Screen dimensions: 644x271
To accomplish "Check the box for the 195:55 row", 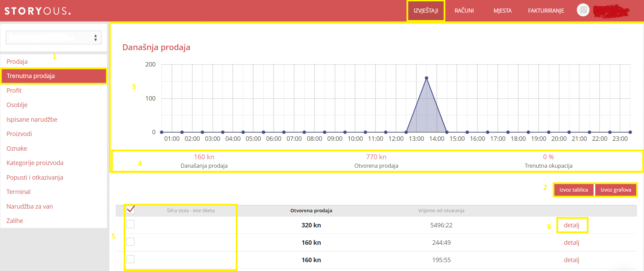I will tap(131, 259).
